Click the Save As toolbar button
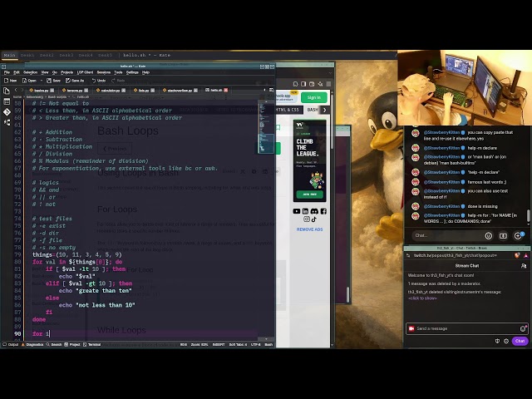The height and width of the screenshot is (399, 532). tap(75, 81)
